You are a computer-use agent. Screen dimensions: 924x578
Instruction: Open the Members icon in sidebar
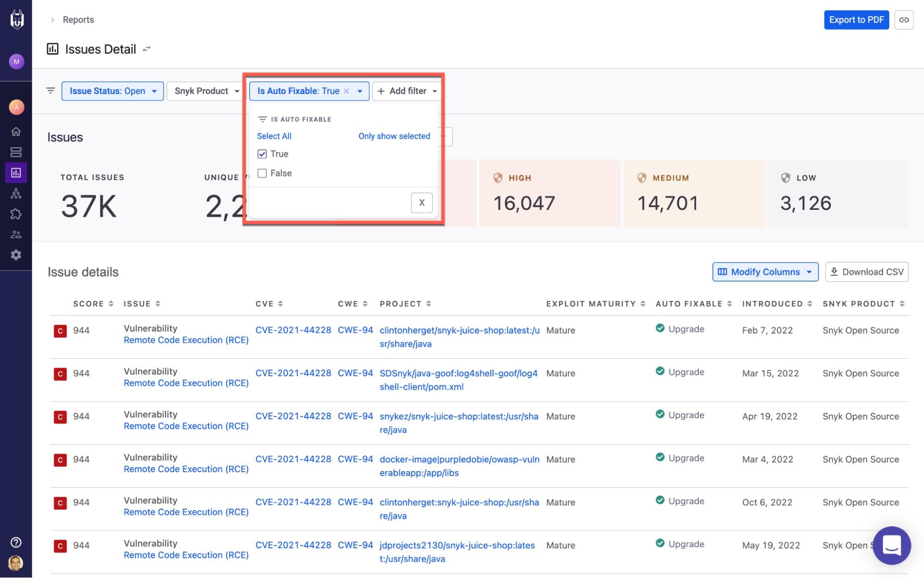point(16,234)
